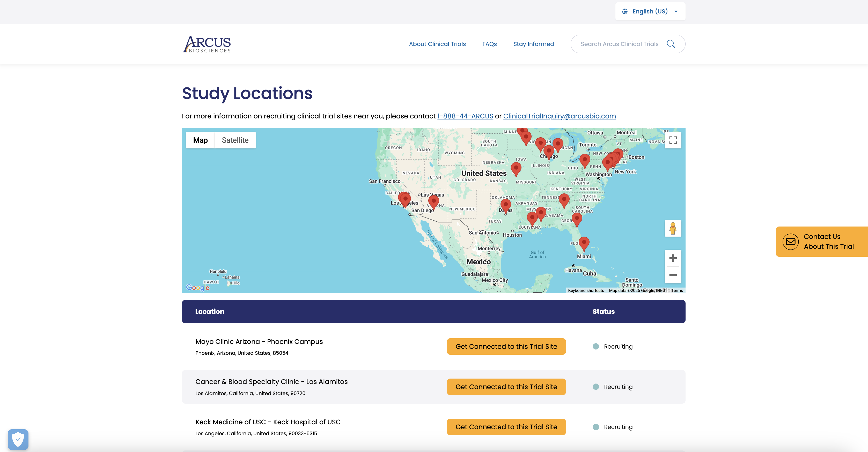Click Los Alamitos, California, United States, 90720 address
868x452 pixels.
[250, 394]
